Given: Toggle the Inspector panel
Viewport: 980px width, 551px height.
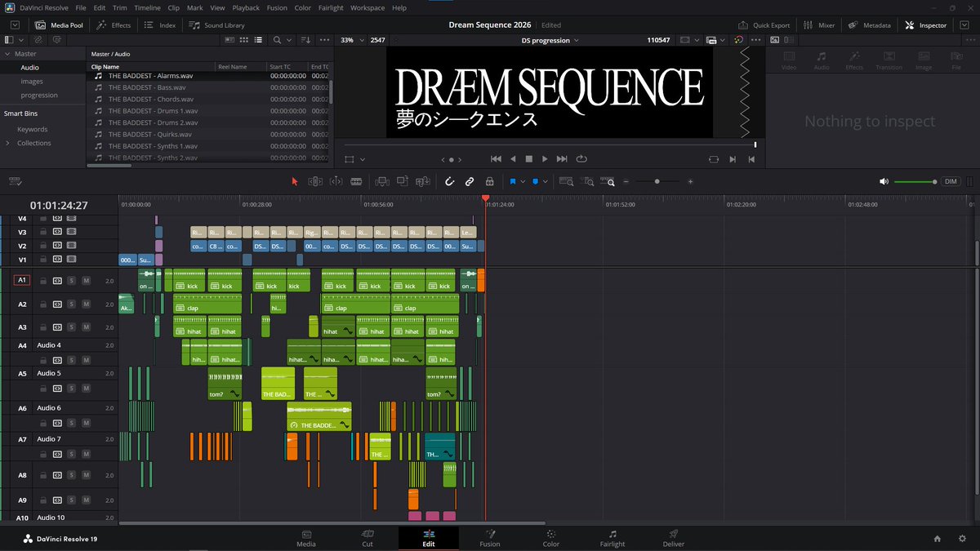Looking at the screenshot, I should [x=925, y=25].
